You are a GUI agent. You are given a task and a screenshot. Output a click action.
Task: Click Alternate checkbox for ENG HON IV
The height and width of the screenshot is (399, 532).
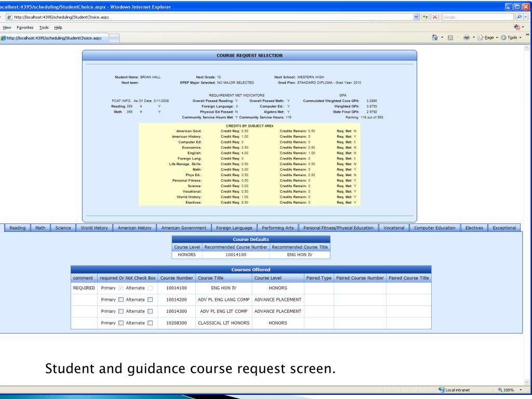tap(150, 288)
